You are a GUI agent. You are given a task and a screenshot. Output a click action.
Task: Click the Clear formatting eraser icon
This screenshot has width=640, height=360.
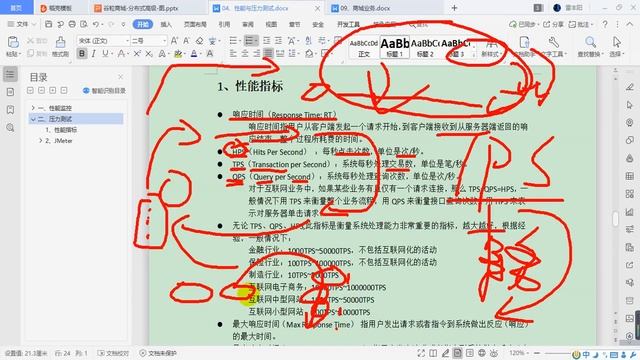point(199,40)
